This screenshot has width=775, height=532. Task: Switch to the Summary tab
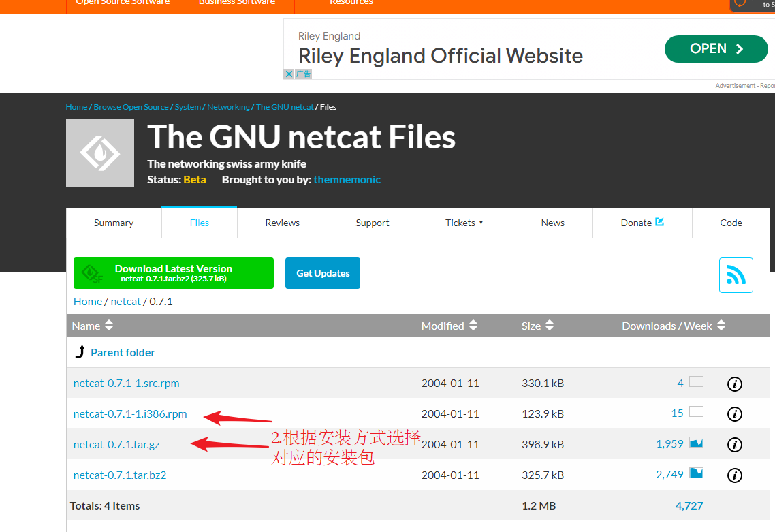click(114, 223)
